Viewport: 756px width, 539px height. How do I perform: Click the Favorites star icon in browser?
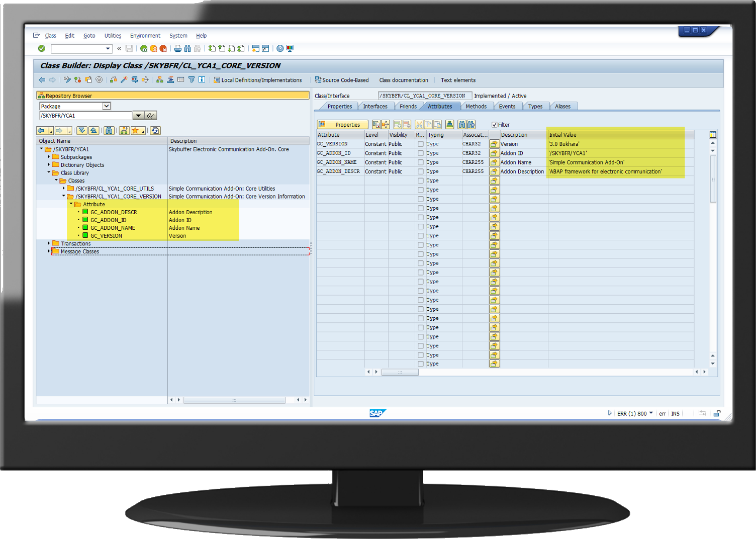point(138,131)
